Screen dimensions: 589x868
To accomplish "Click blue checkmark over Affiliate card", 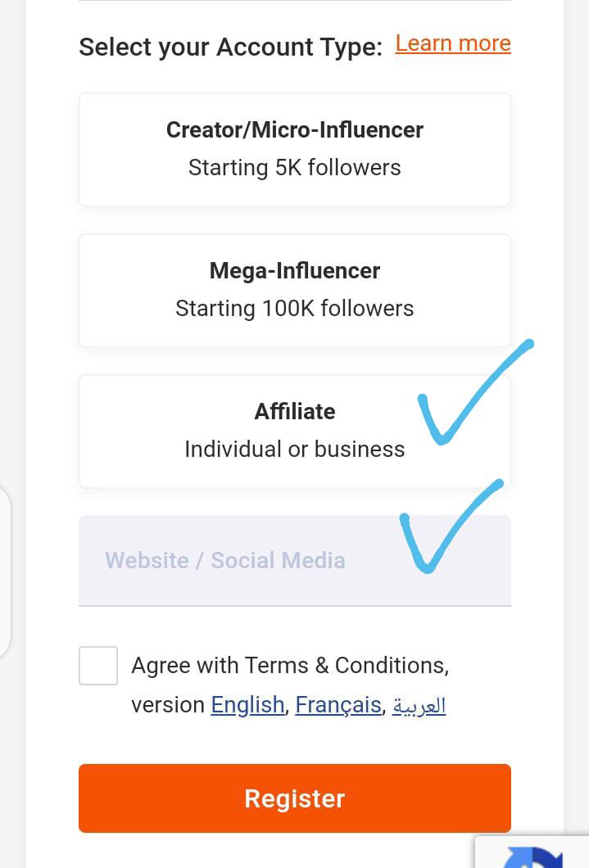I will pos(475,392).
